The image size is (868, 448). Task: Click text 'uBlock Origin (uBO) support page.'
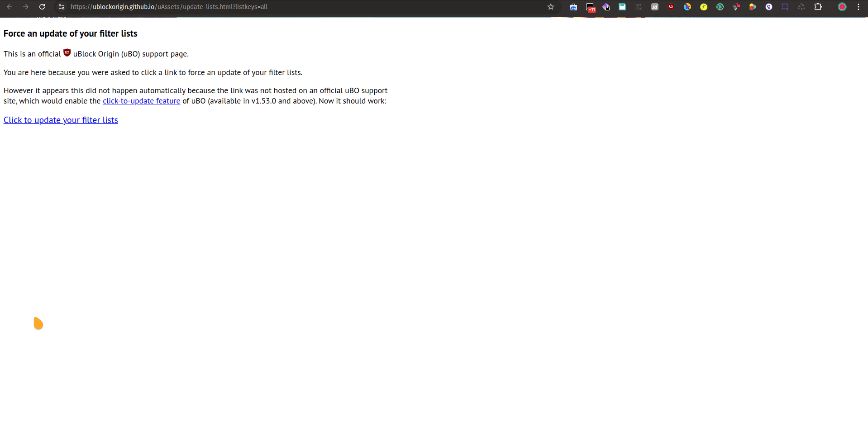(x=131, y=54)
